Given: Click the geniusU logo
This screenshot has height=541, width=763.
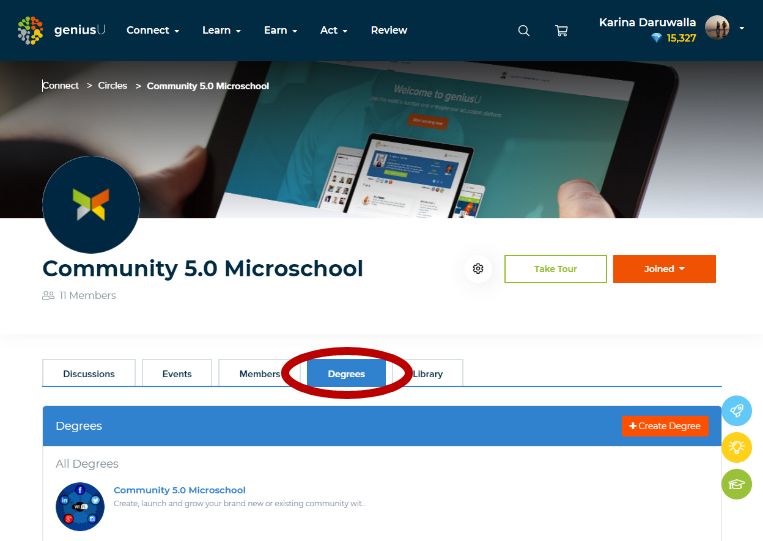Looking at the screenshot, I should (x=60, y=30).
